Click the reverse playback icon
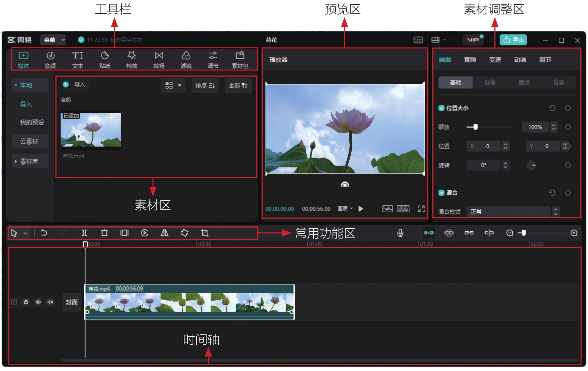588x371 pixels. coord(144,233)
